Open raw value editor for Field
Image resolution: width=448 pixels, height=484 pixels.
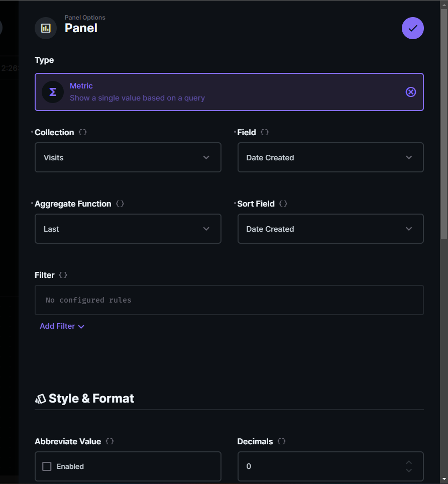point(264,132)
